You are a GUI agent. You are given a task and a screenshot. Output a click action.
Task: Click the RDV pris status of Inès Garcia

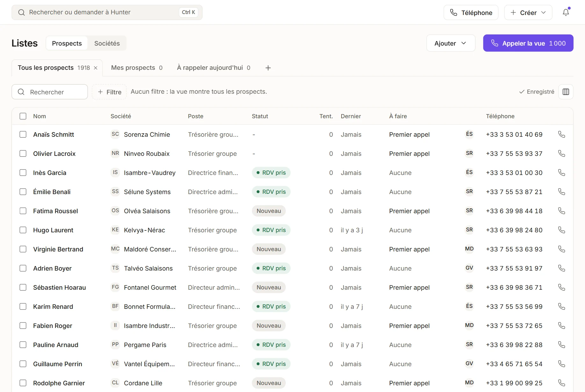271,173
